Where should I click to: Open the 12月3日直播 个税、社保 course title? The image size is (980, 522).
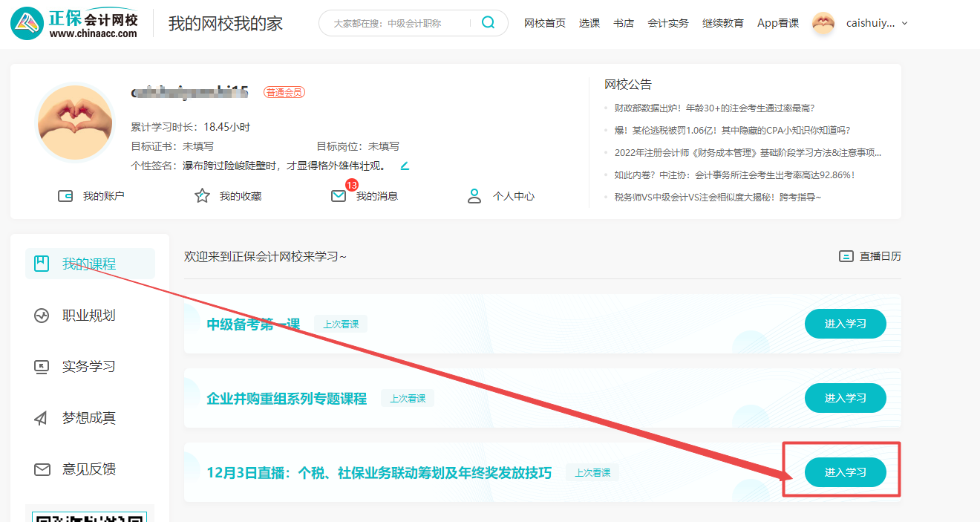click(x=379, y=473)
